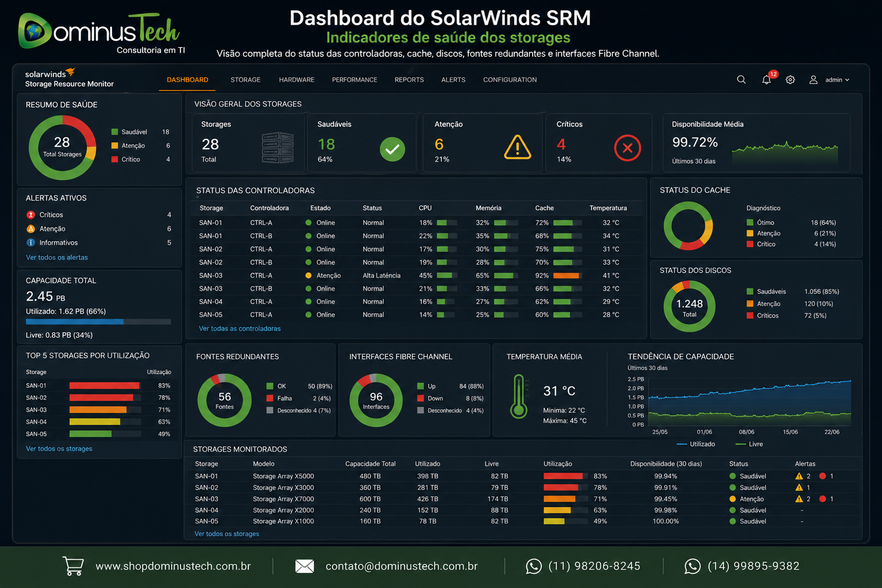This screenshot has width=882, height=588.
Task: Open the HARDWARE tab
Action: (296, 80)
